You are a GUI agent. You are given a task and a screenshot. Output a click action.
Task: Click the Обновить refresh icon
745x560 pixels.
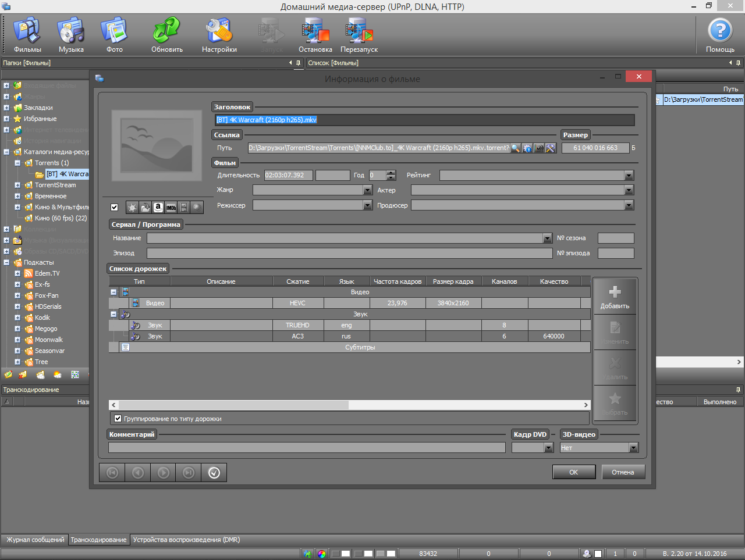166,35
